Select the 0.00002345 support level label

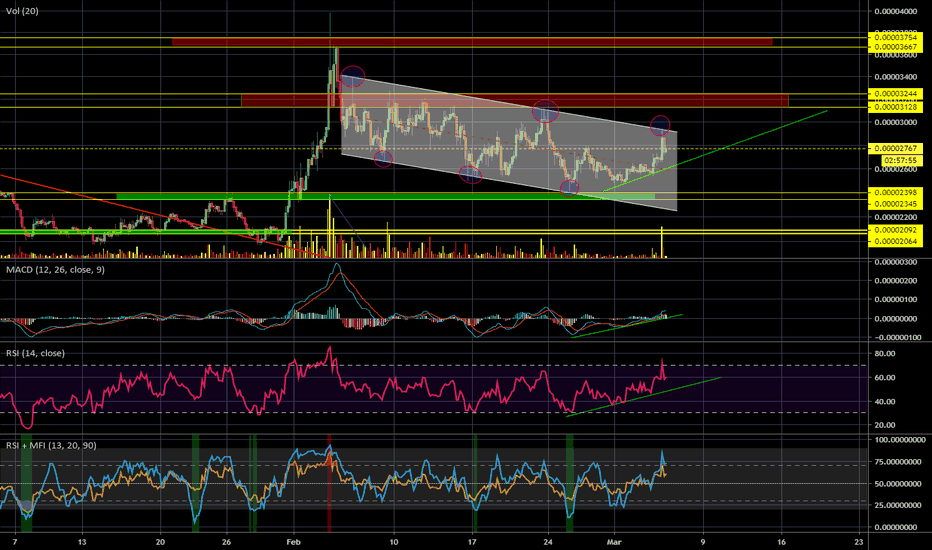pos(896,204)
